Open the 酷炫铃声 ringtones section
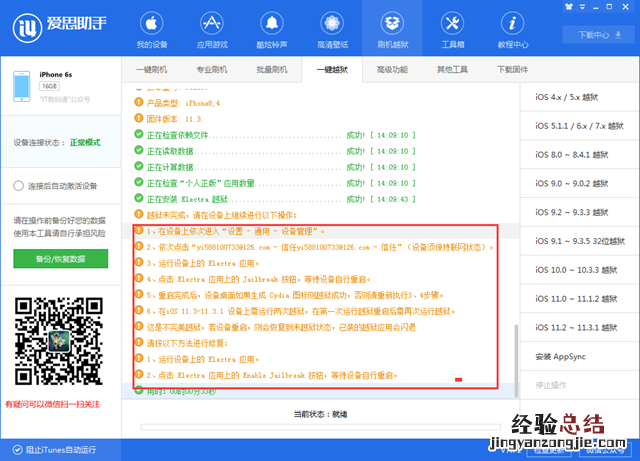Viewport: 640px width, 461px height. click(x=272, y=30)
